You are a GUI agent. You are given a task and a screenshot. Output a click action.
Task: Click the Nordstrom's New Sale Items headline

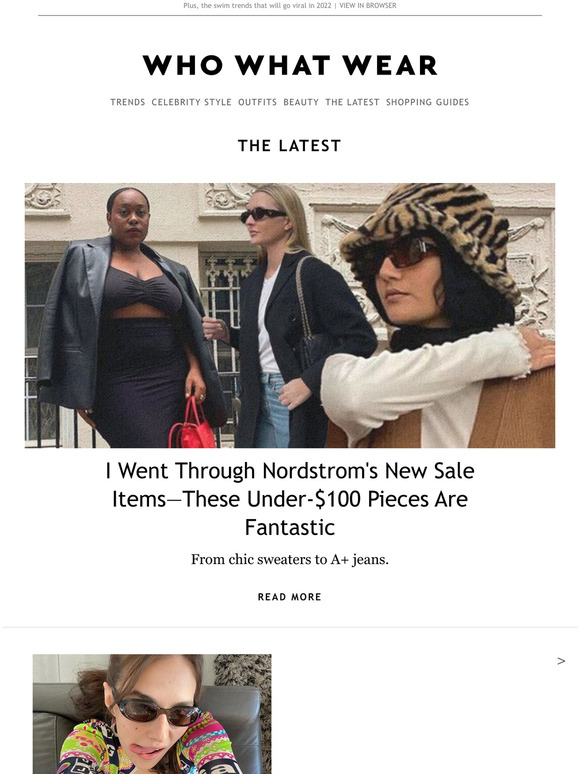coord(290,499)
